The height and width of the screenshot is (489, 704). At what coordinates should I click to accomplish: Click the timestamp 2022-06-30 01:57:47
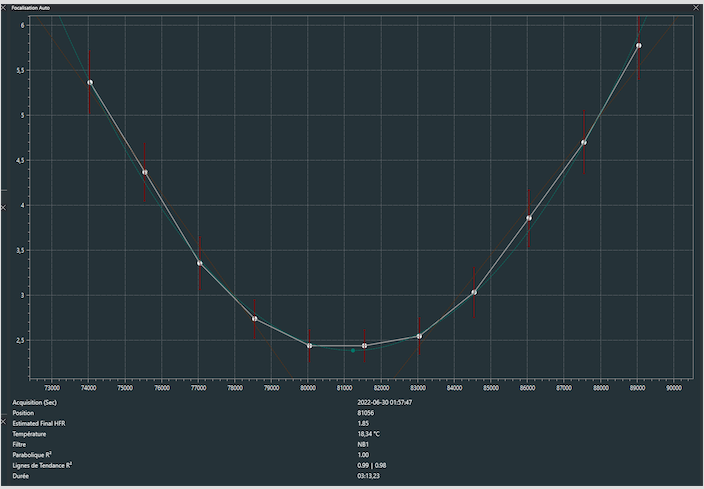(384, 402)
